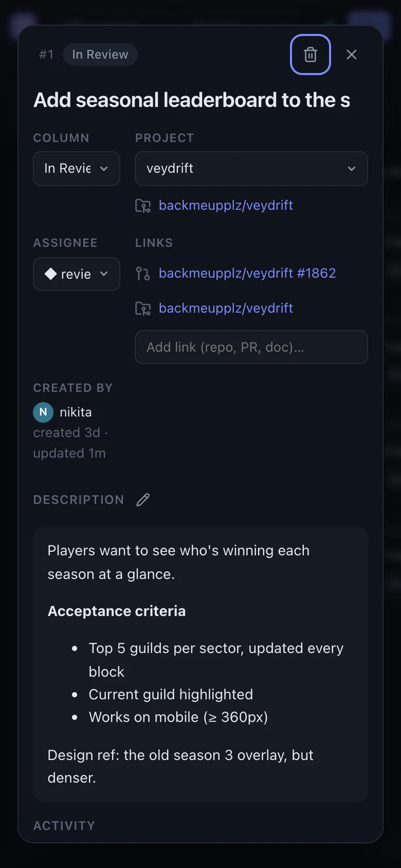401x868 pixels.
Task: Click the diamond icon in assignee selector
Action: 50,274
